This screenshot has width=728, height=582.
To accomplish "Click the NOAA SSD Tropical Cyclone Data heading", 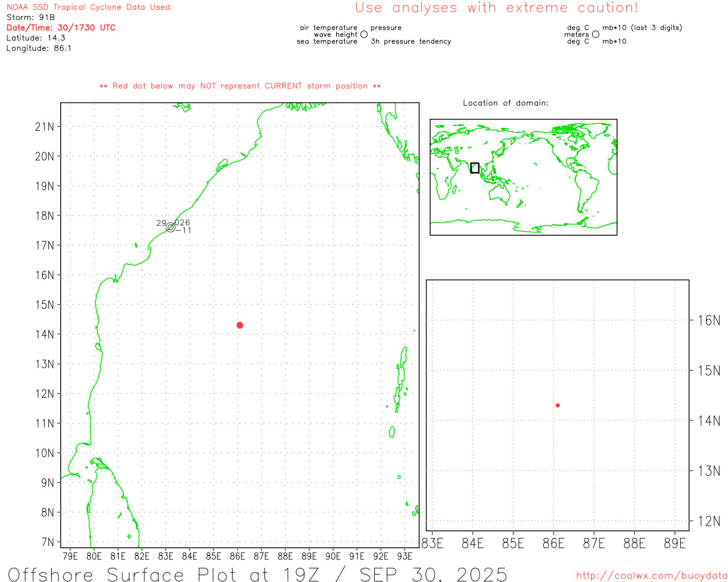I will click(89, 7).
